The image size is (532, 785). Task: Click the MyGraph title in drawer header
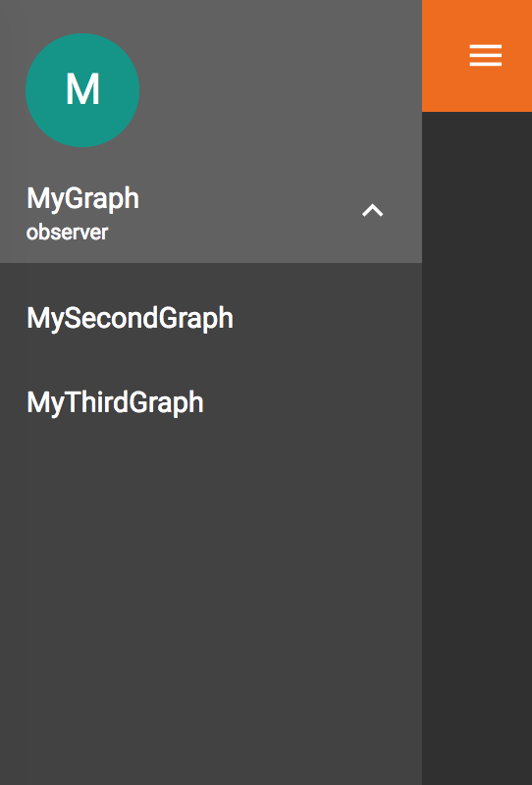(82, 198)
